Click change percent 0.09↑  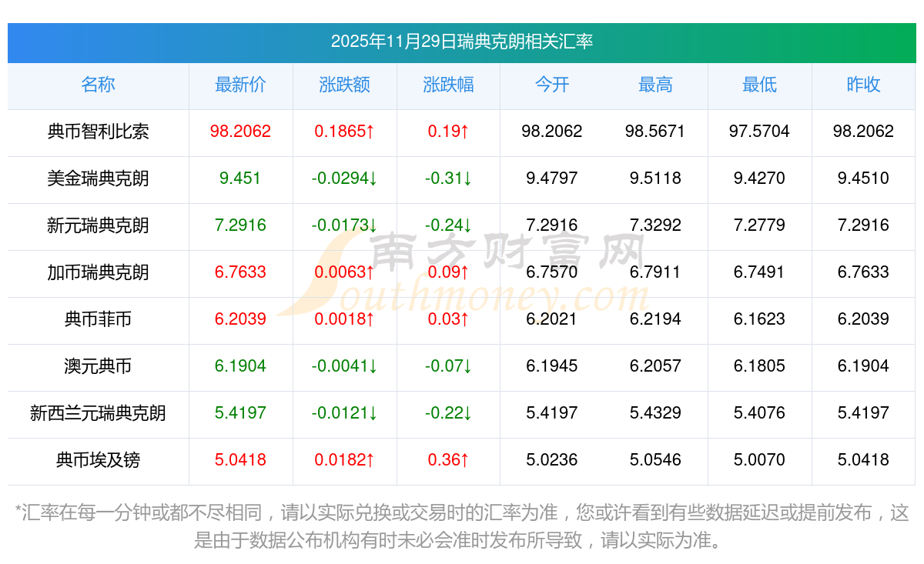click(448, 272)
